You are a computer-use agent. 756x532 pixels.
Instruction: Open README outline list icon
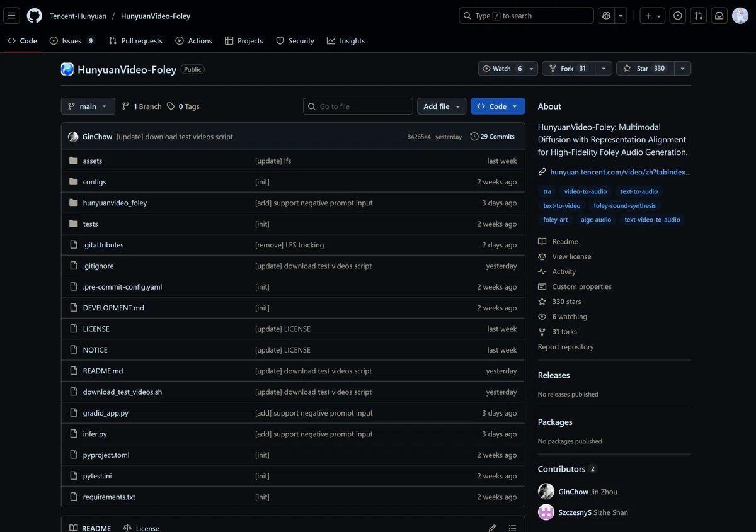click(512, 528)
